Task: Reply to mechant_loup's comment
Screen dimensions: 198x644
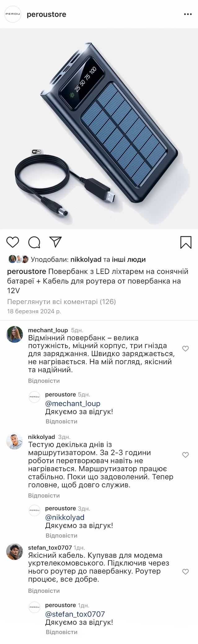Action: click(44, 381)
